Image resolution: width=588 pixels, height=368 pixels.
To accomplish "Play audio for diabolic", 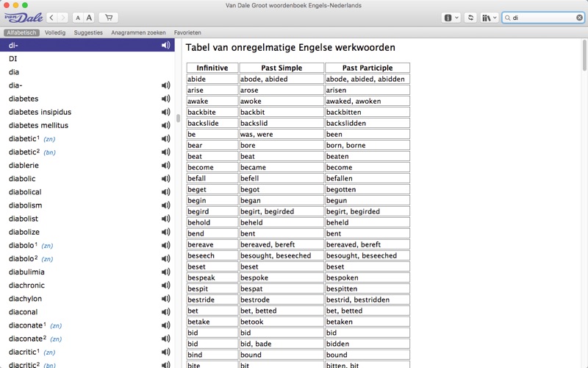I will point(166,179).
